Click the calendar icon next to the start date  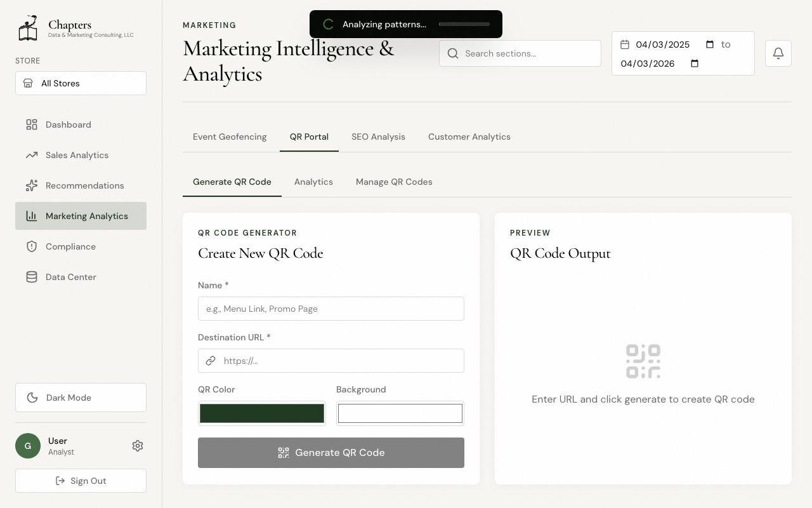pyautogui.click(x=625, y=44)
